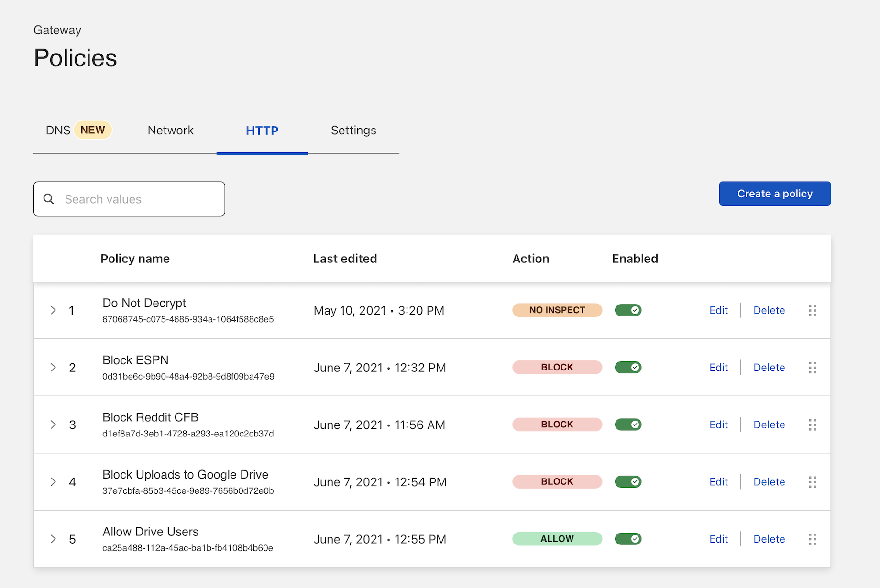Click the magnifier icon in search box
Image resolution: width=880 pixels, height=588 pixels.
tap(49, 199)
